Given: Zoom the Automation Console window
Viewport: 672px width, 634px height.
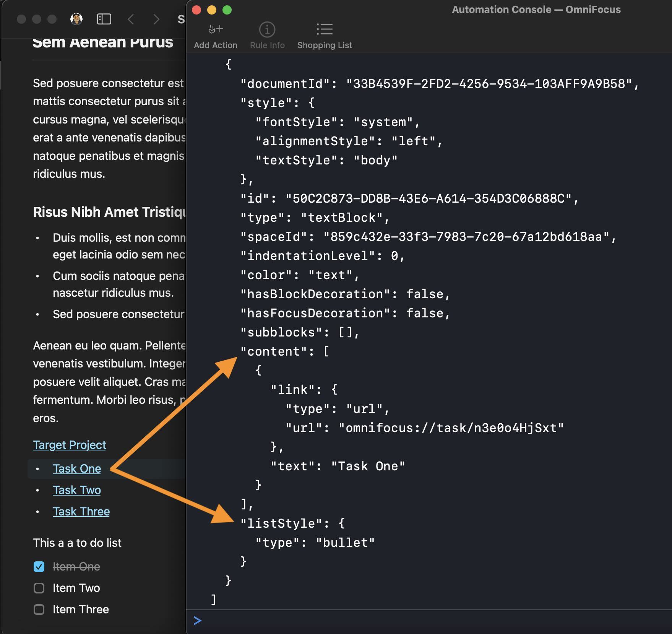Looking at the screenshot, I should 227,10.
